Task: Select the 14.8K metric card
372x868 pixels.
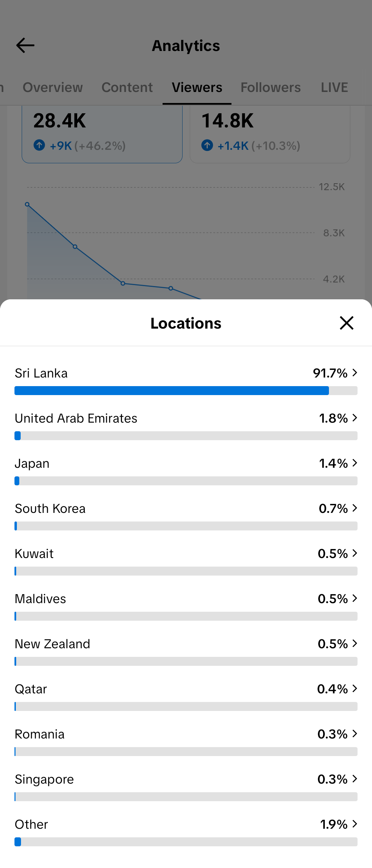Action: click(x=270, y=134)
